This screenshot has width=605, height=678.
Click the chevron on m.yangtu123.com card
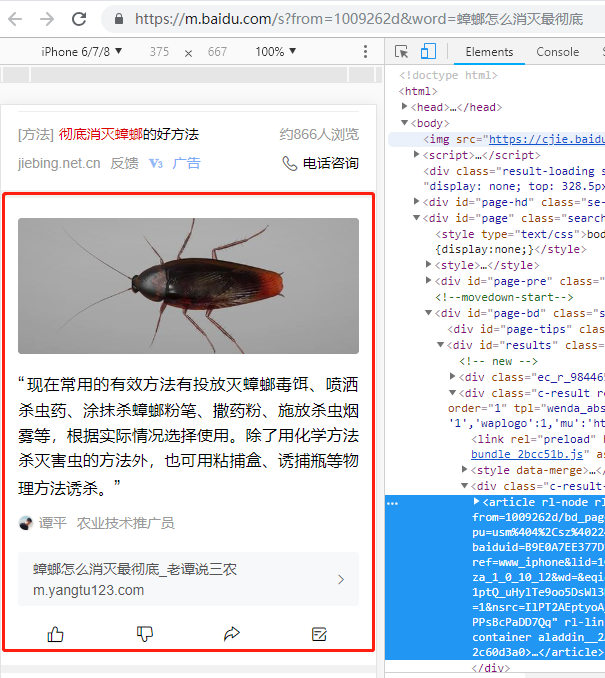[x=341, y=579]
